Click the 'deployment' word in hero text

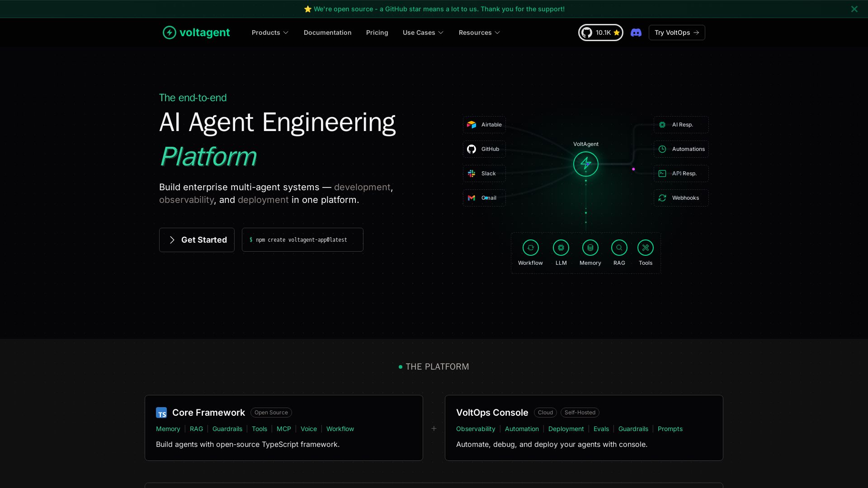click(x=263, y=200)
